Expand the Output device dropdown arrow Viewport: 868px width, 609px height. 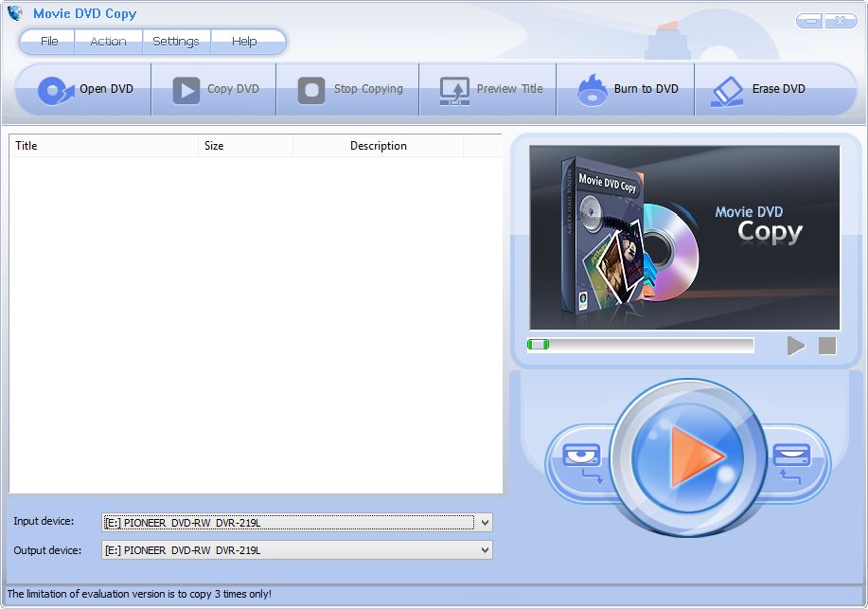485,550
